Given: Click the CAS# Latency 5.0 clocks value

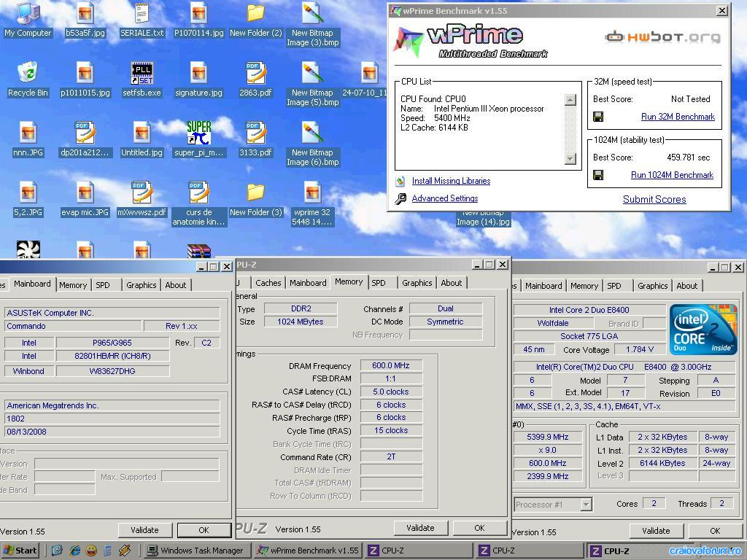Looking at the screenshot, I should 391,392.
